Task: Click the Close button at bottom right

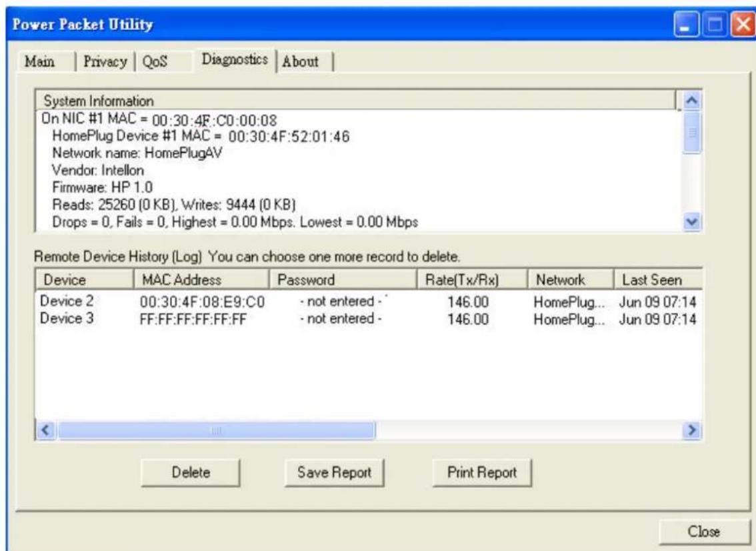Action: (x=704, y=532)
